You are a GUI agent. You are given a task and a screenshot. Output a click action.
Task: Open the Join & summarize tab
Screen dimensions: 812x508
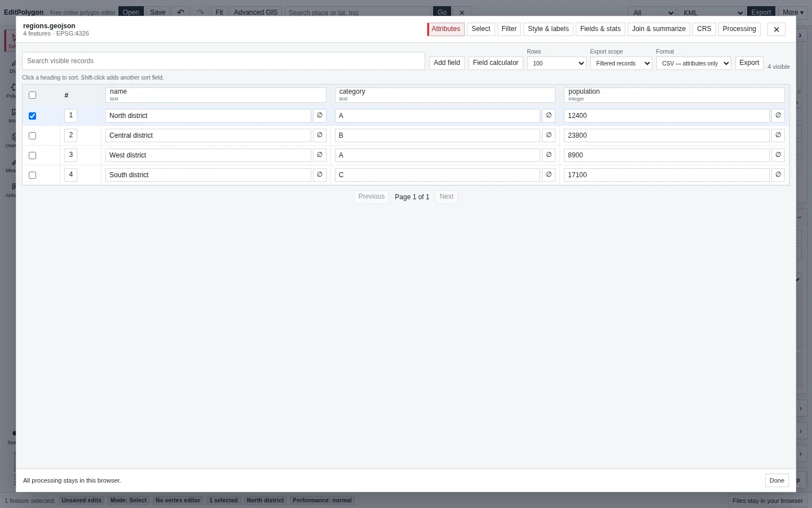pos(659,29)
